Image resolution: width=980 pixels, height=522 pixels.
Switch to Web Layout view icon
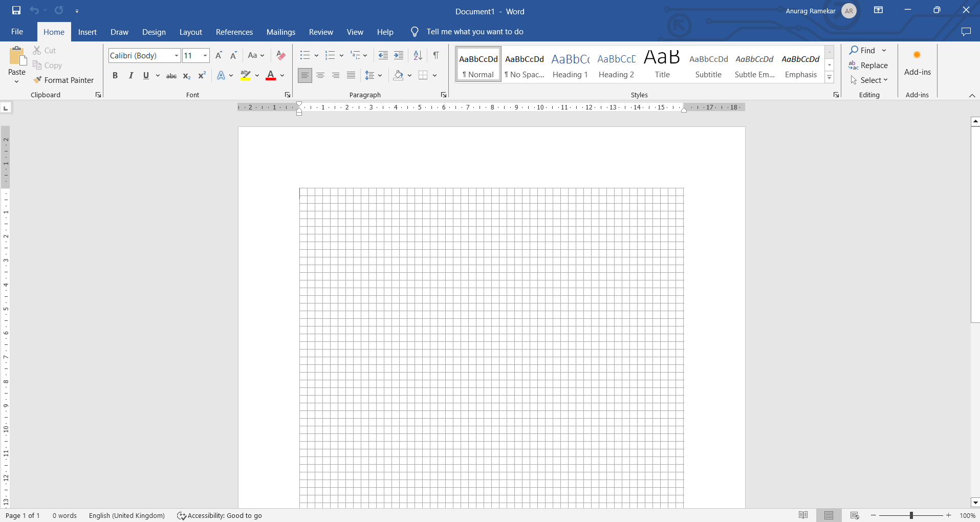coord(855,515)
